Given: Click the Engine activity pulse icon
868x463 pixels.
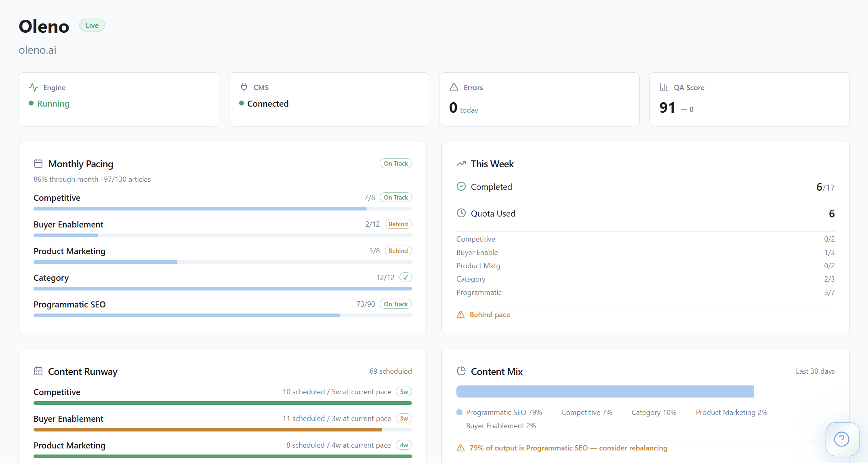Looking at the screenshot, I should pyautogui.click(x=34, y=87).
